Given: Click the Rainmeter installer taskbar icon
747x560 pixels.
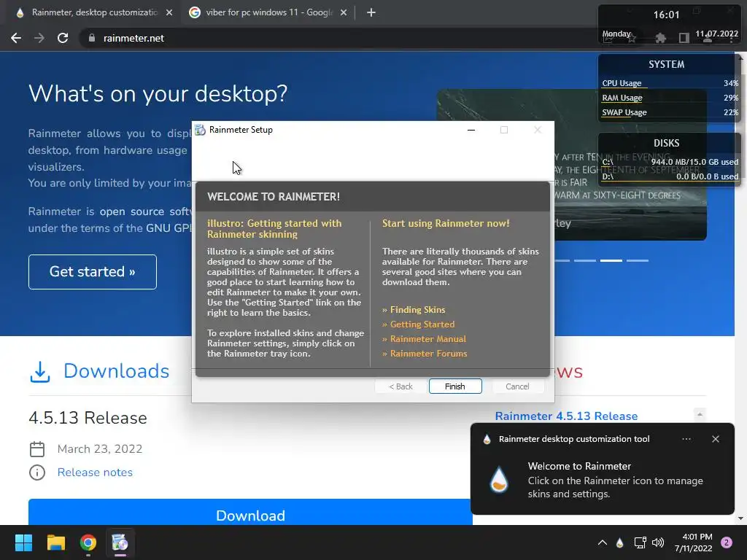Looking at the screenshot, I should pyautogui.click(x=120, y=542).
